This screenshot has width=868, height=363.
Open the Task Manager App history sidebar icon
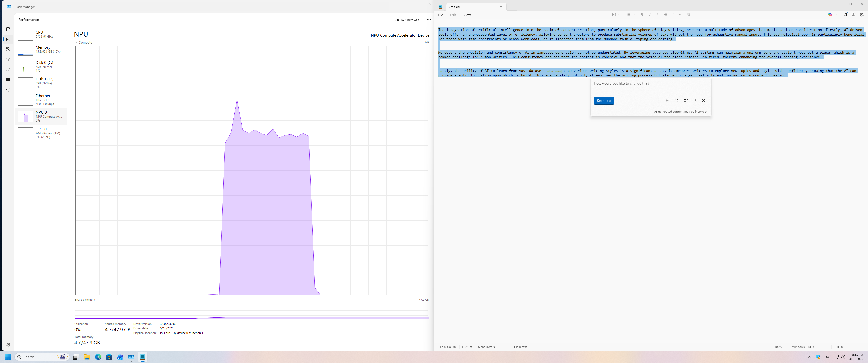8,49
